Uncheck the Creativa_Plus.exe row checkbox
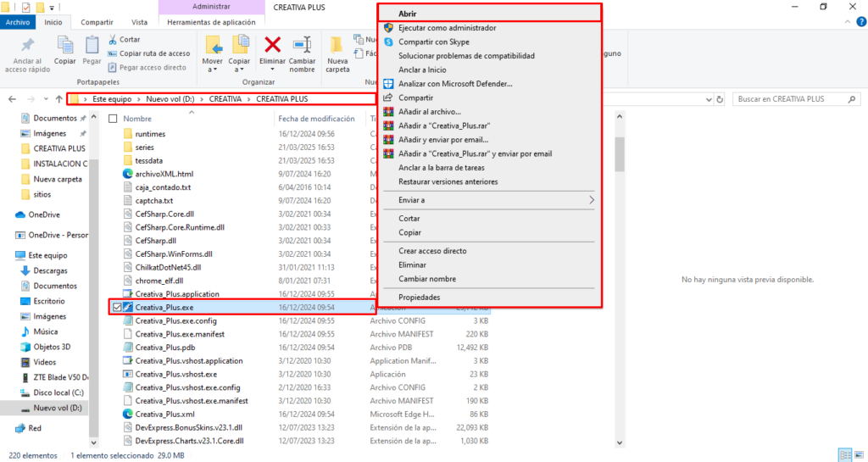Image resolution: width=868 pixels, height=462 pixels. click(x=117, y=307)
